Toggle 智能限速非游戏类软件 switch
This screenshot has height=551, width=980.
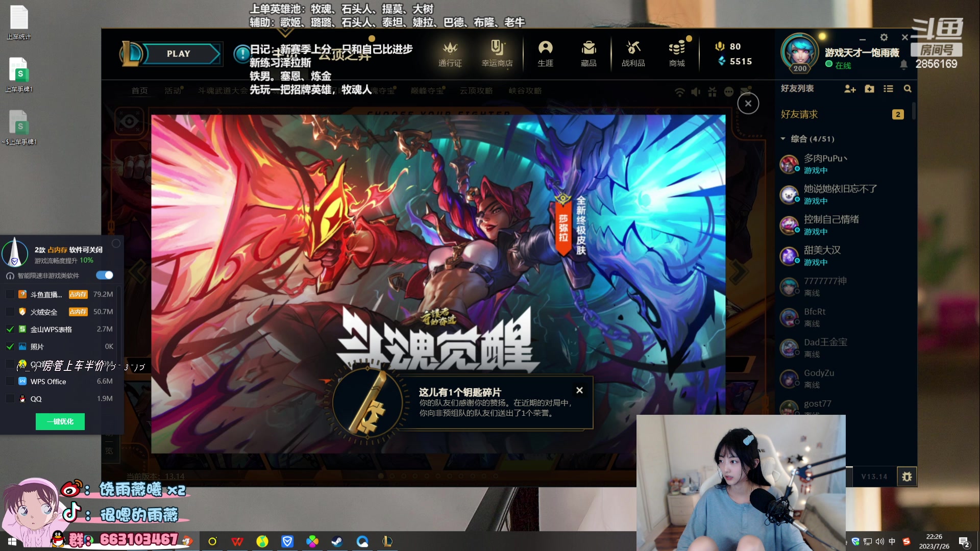pyautogui.click(x=105, y=275)
